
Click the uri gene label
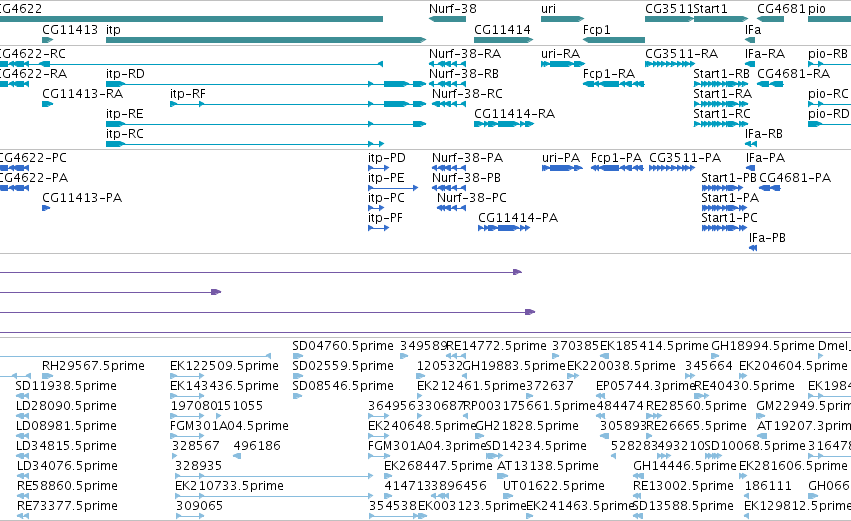point(548,9)
